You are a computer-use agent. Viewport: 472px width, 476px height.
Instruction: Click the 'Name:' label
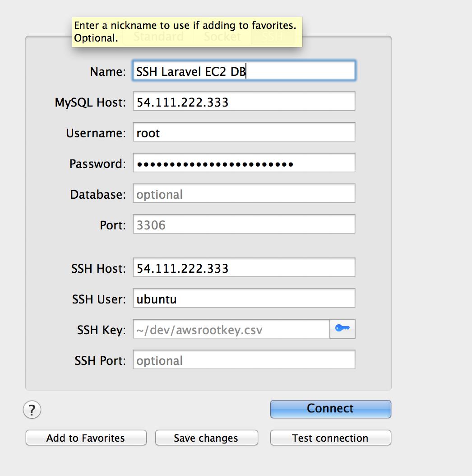(108, 72)
